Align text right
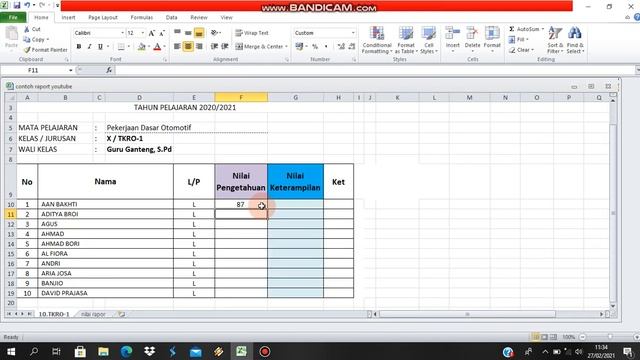The image size is (640, 360). (x=199, y=47)
